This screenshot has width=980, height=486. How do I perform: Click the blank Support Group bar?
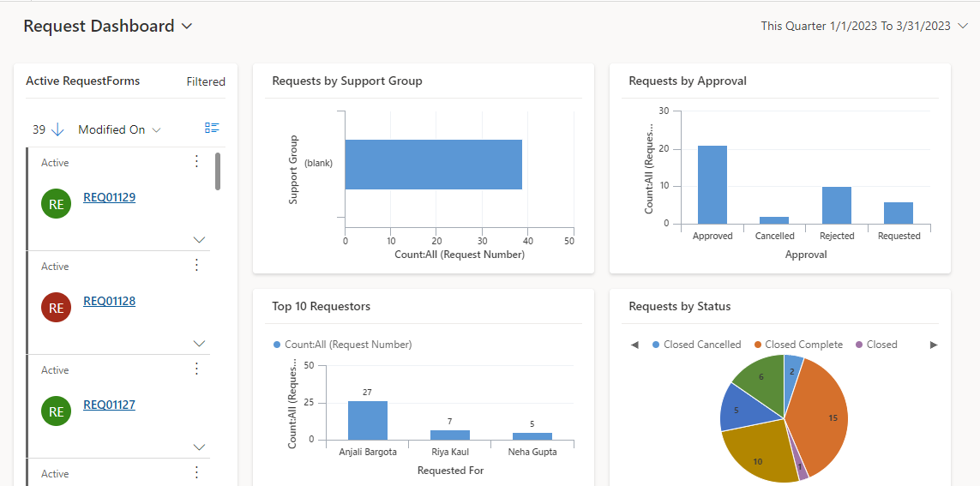[433, 165]
